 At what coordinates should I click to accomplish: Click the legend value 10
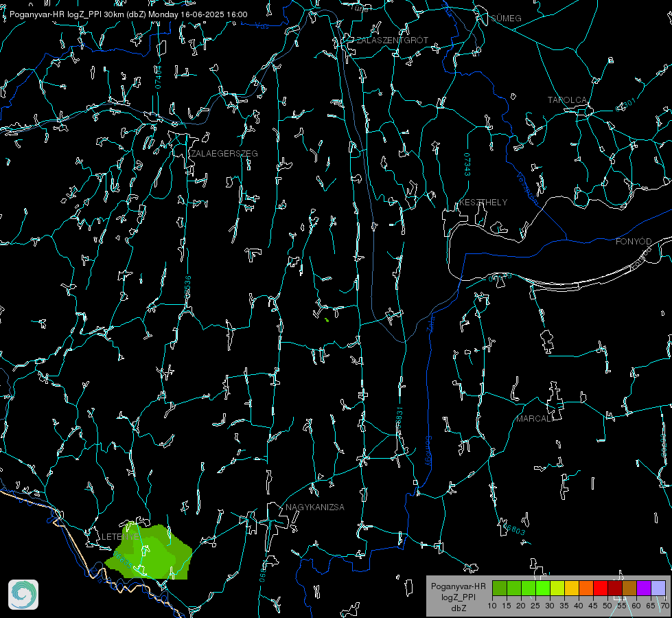point(492,606)
